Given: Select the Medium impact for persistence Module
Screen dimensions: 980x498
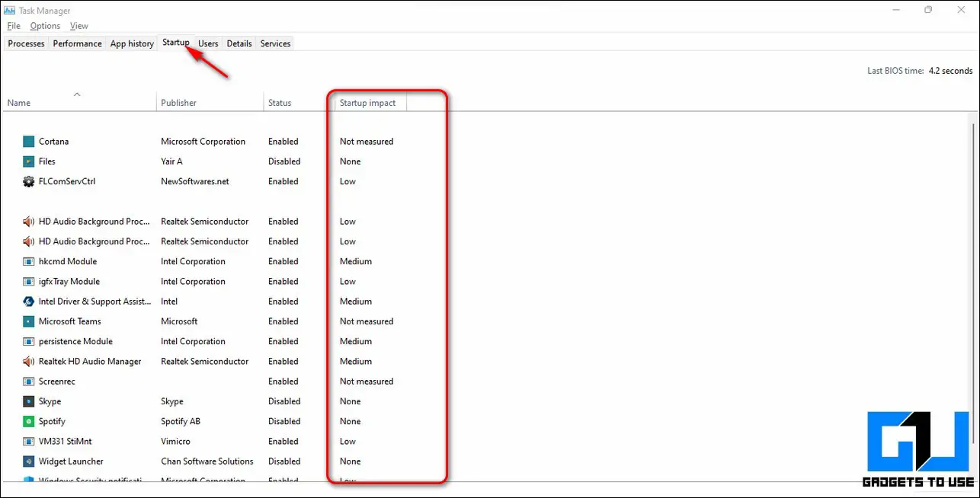Looking at the screenshot, I should click(356, 341).
